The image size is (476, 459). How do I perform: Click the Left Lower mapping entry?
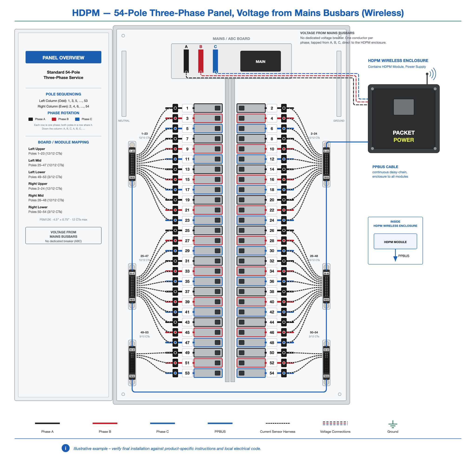(45, 175)
